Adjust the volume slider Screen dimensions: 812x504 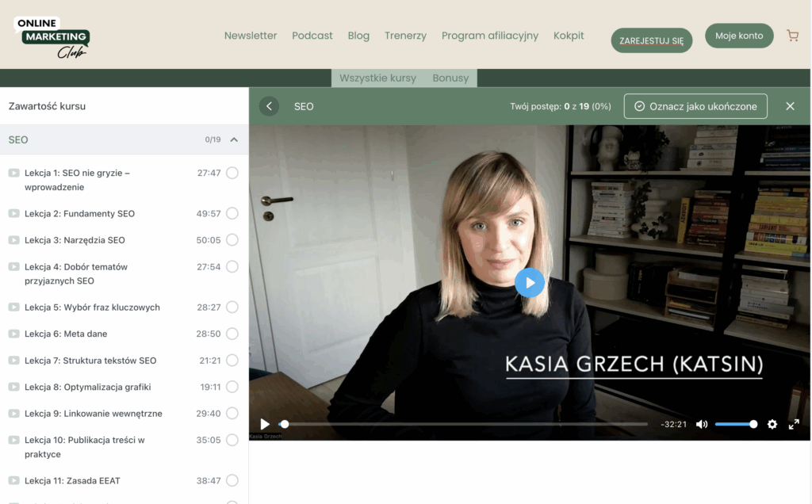point(736,424)
